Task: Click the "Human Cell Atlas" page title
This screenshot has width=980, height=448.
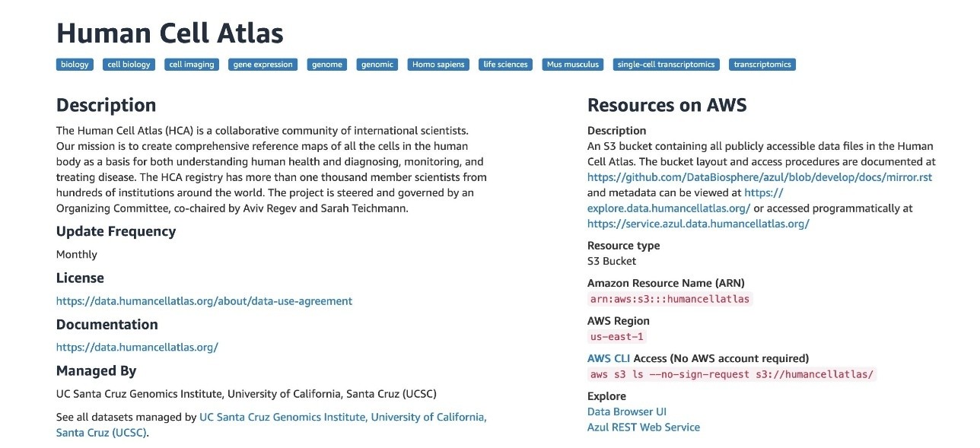Action: tap(170, 33)
